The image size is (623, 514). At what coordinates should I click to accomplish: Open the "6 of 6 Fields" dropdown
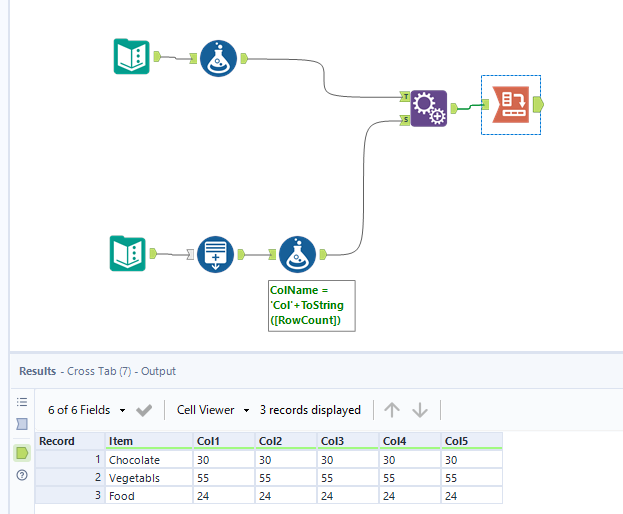[x=87, y=410]
